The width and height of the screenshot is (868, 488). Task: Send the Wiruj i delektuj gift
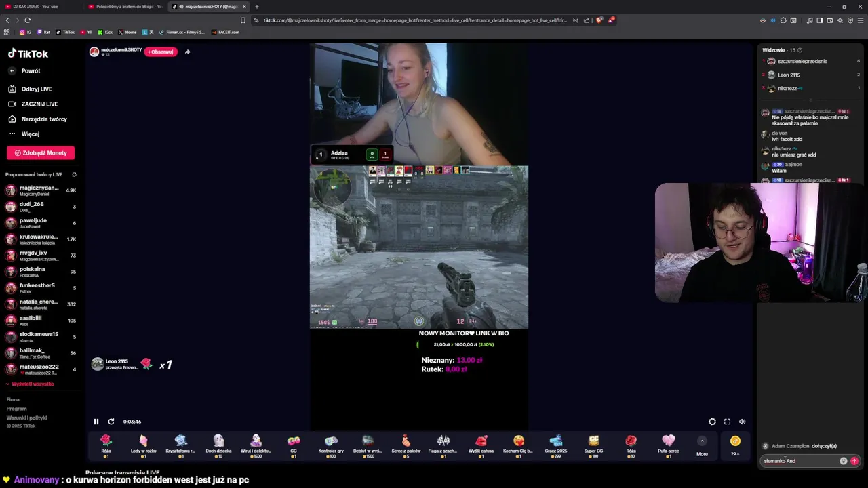coord(256,447)
